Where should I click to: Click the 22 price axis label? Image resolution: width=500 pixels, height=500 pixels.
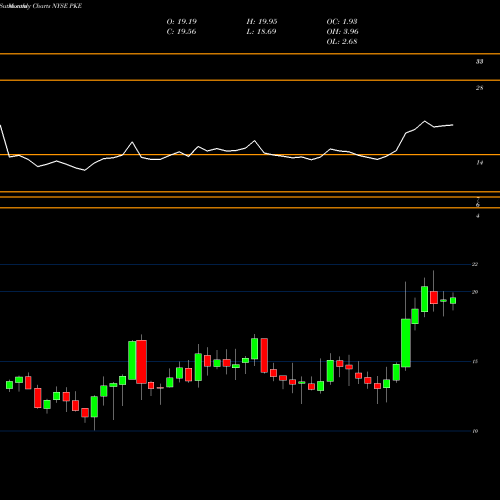pyautogui.click(x=475, y=264)
